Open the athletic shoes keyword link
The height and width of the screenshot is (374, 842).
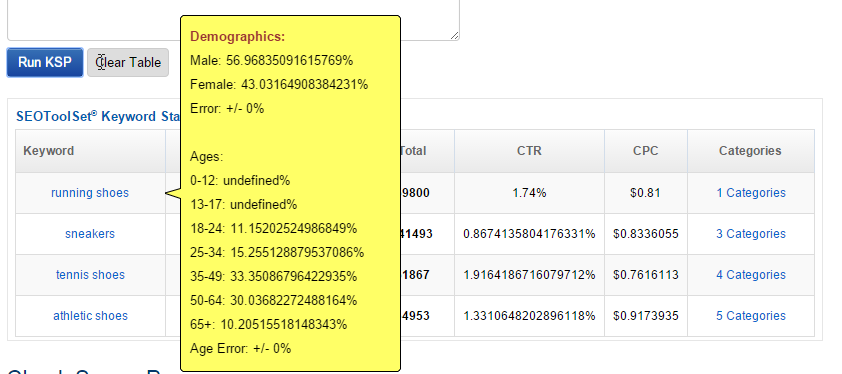(90, 315)
